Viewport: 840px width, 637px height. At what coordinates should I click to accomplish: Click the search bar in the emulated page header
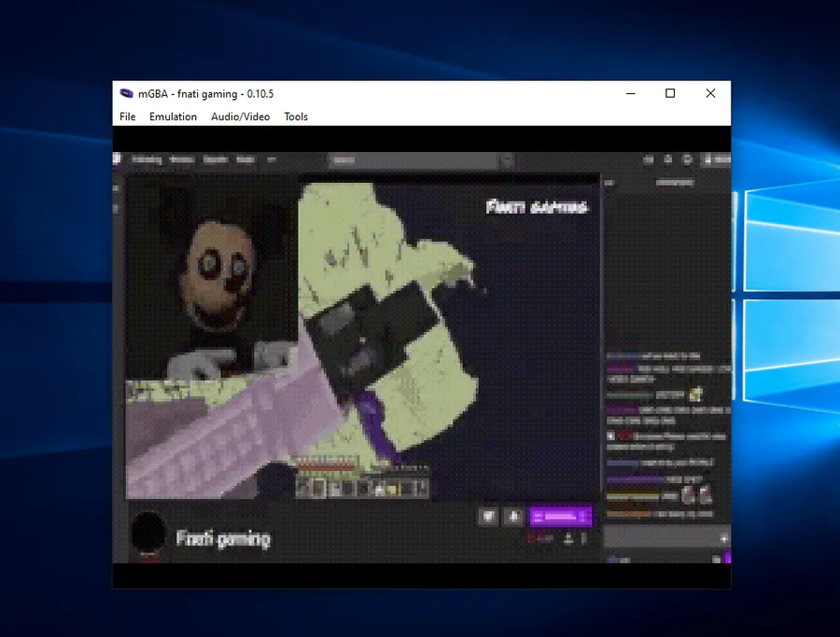click(x=414, y=160)
